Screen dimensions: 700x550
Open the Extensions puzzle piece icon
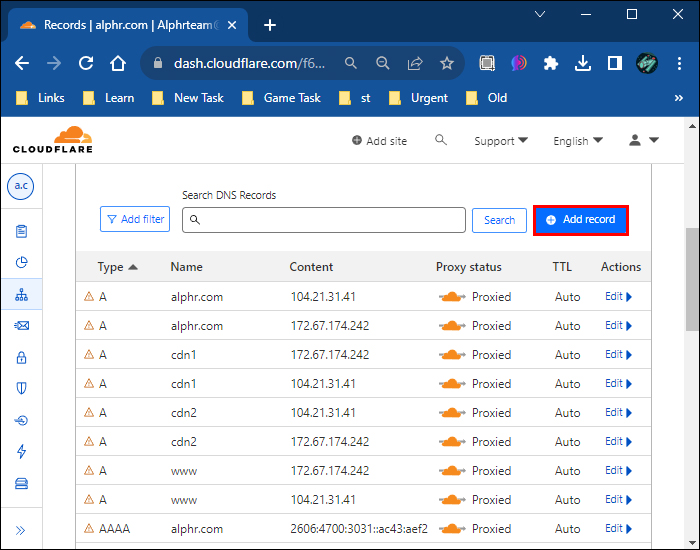(x=551, y=63)
